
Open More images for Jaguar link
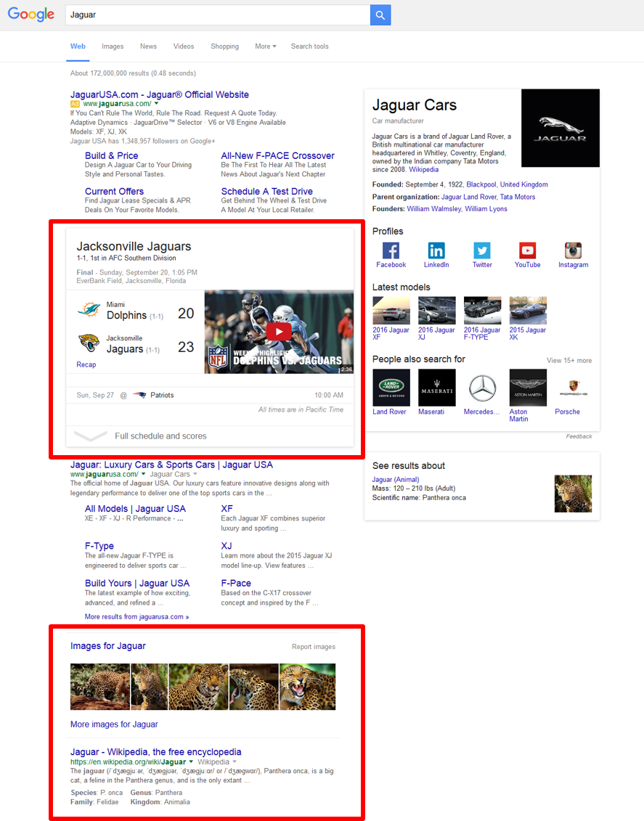tap(114, 724)
